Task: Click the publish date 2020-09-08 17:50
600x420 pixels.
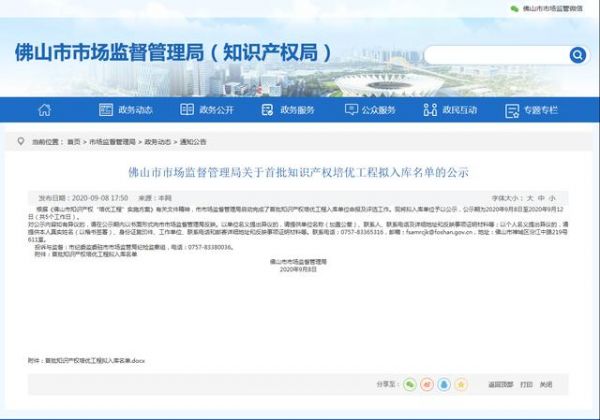Action: 100,198
